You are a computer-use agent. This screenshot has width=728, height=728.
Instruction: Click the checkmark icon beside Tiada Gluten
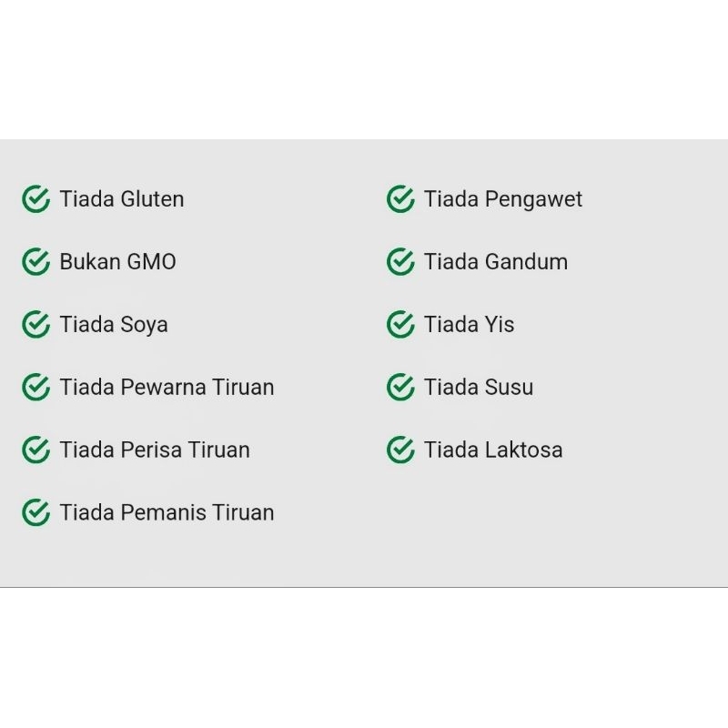pyautogui.click(x=35, y=199)
